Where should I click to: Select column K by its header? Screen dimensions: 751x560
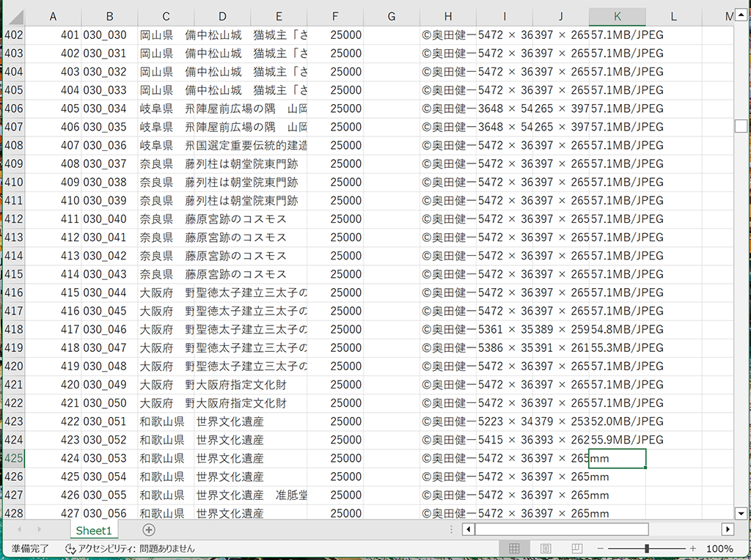[x=617, y=16]
